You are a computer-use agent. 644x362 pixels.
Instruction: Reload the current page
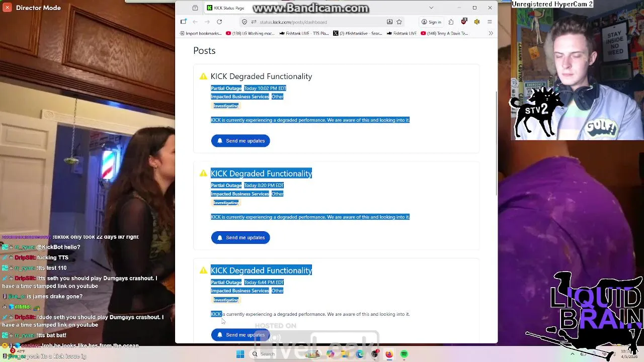point(219,22)
